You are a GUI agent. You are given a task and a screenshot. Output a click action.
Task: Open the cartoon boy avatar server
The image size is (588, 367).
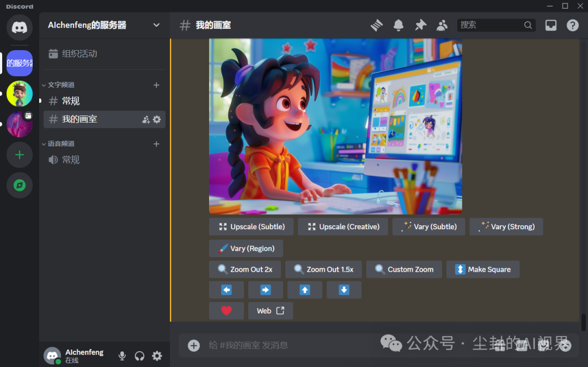click(20, 94)
